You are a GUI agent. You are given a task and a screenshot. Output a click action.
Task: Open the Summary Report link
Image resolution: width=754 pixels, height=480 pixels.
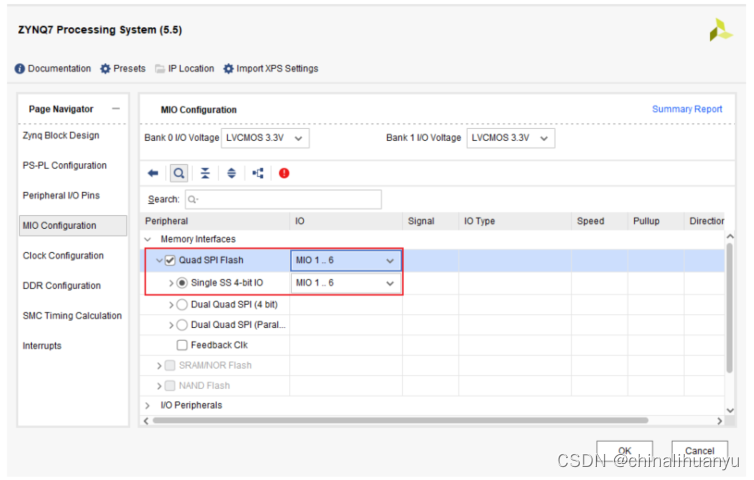(687, 109)
